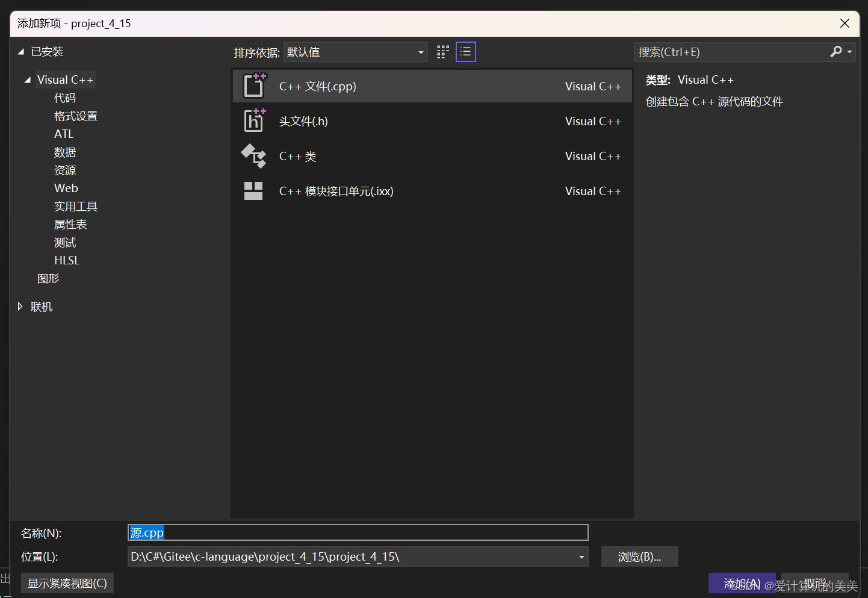
Task: Expand the 联机 section
Action: pyautogui.click(x=20, y=307)
